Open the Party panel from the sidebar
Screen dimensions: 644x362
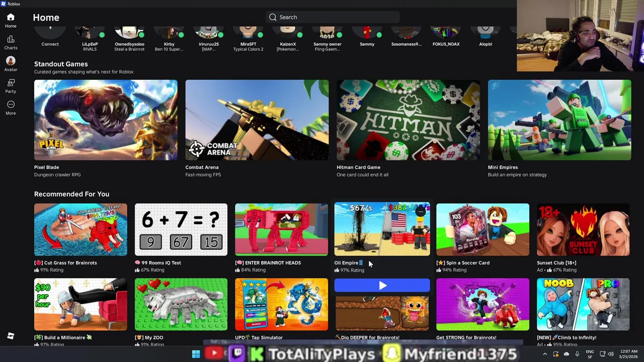[x=11, y=86]
